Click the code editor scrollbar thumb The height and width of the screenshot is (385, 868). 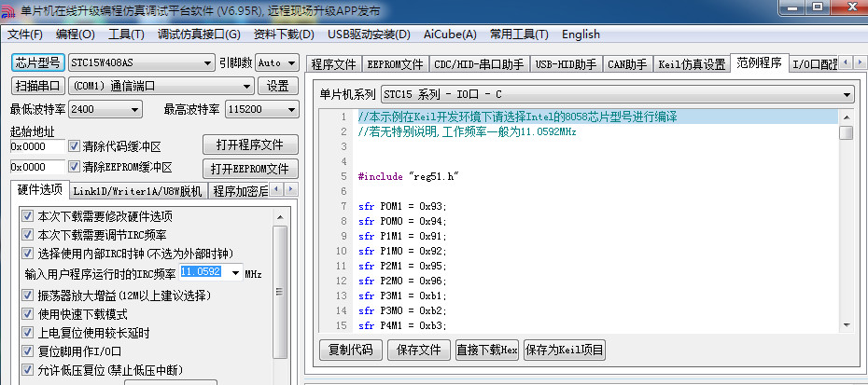pyautogui.click(x=846, y=132)
